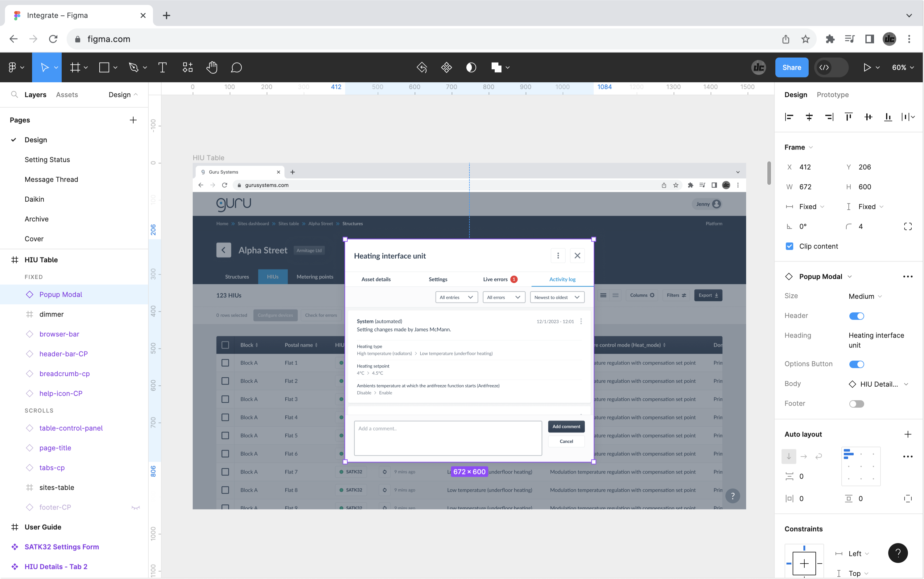Select the Hand tool
The height and width of the screenshot is (579, 924).
click(212, 68)
